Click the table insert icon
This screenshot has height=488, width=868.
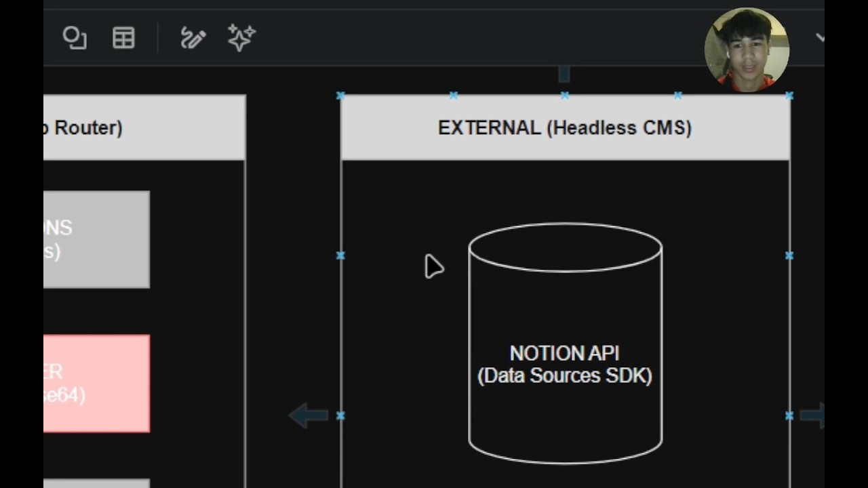(x=123, y=38)
